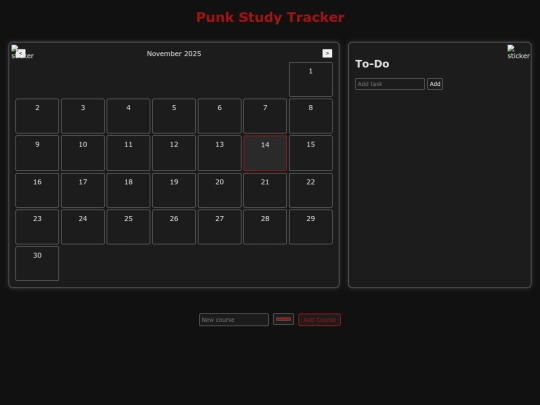This screenshot has height=405, width=540.
Task: Select November 1 on the calendar
Action: [x=311, y=80]
